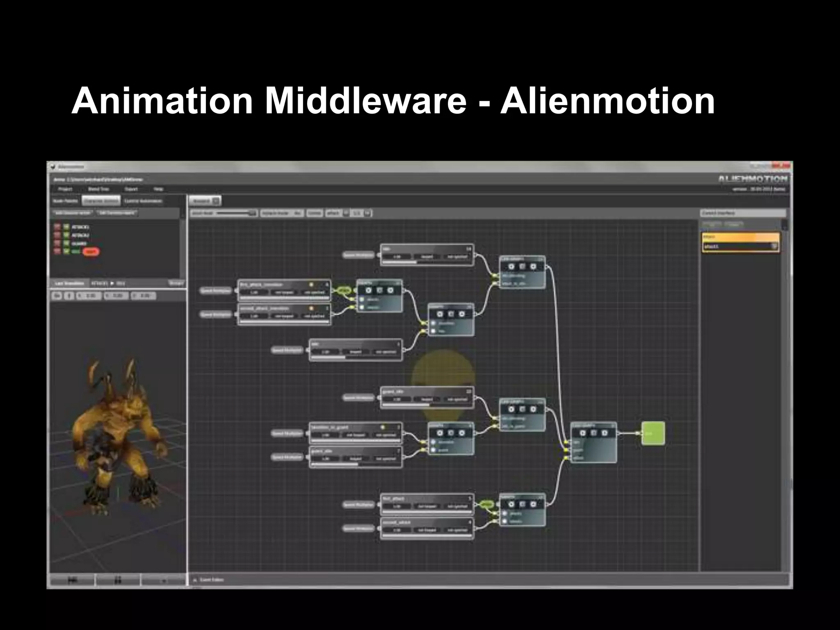
Task: Open the Help menu
Action: coord(158,189)
